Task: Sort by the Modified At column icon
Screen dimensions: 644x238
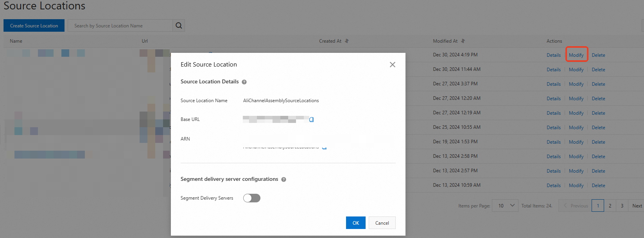Action: pyautogui.click(x=463, y=41)
